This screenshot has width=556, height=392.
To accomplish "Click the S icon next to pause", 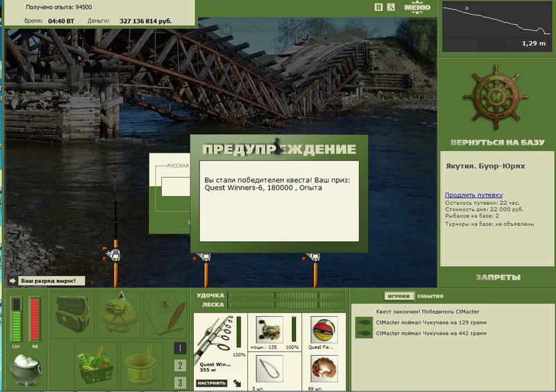I will 391,7.
